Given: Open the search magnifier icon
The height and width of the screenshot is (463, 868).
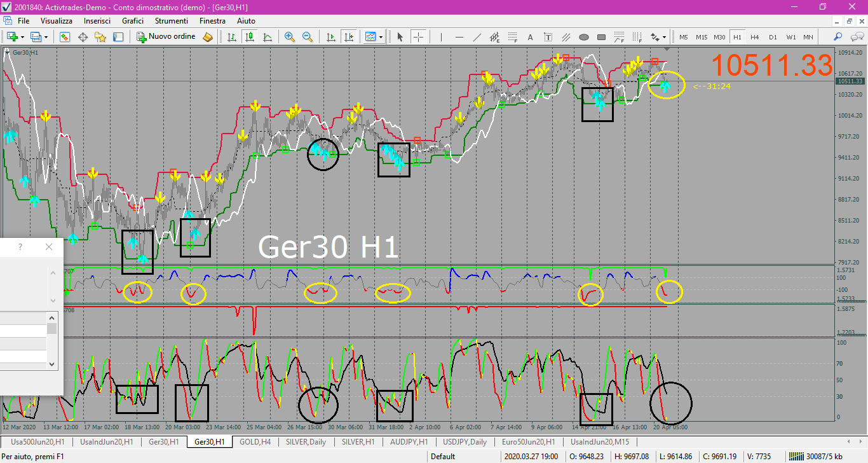Looking at the screenshot, I should (x=838, y=37).
